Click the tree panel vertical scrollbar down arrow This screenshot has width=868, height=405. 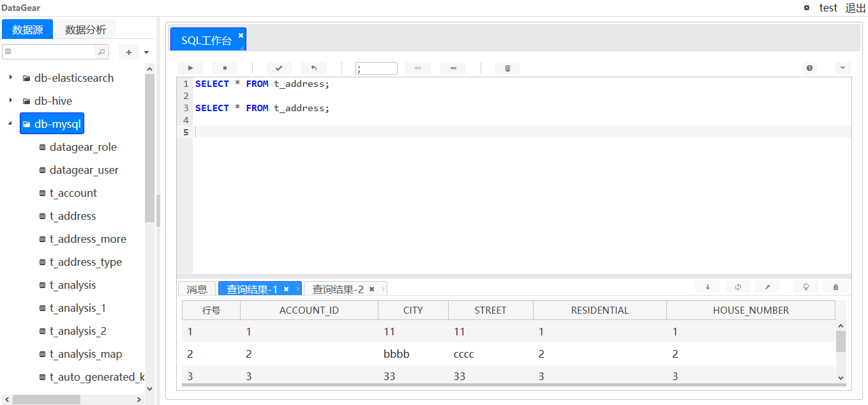150,388
